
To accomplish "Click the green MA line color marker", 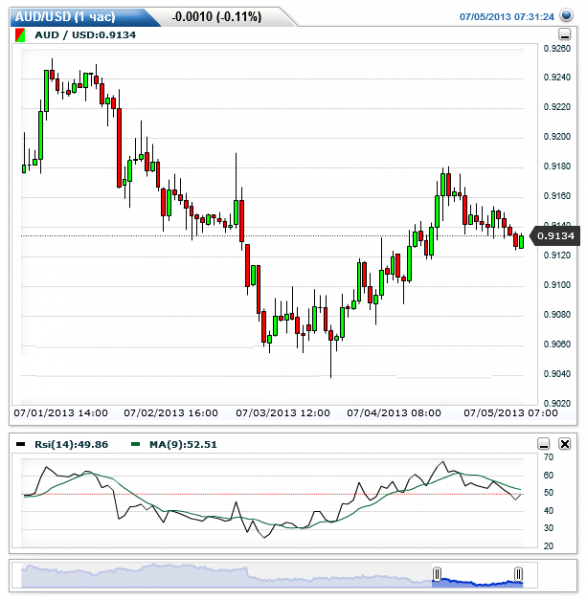I will point(135,444).
